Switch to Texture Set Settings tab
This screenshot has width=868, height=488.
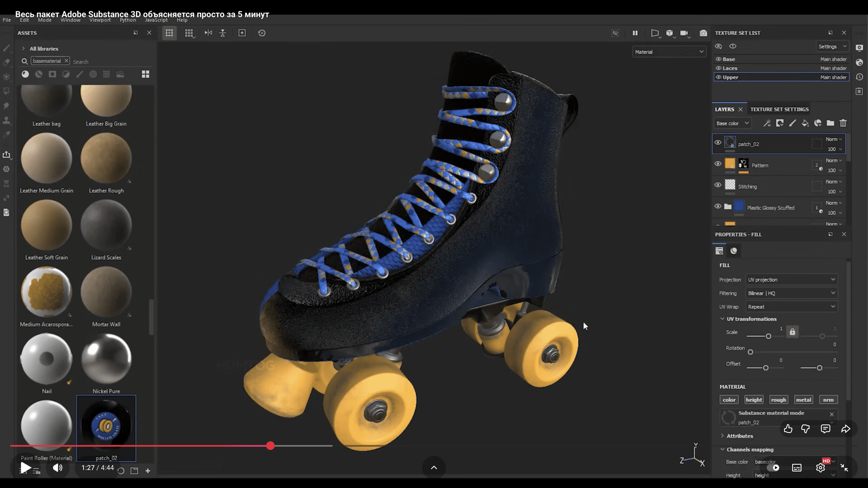(779, 109)
